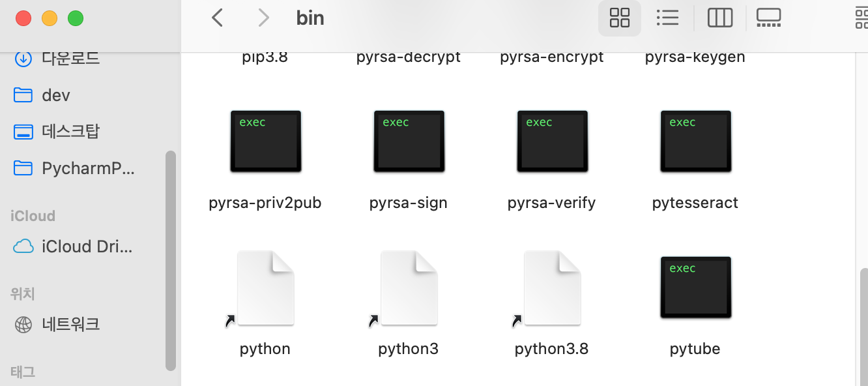Click the 태그 section header
Image resolution: width=868 pixels, height=386 pixels.
[x=23, y=372]
